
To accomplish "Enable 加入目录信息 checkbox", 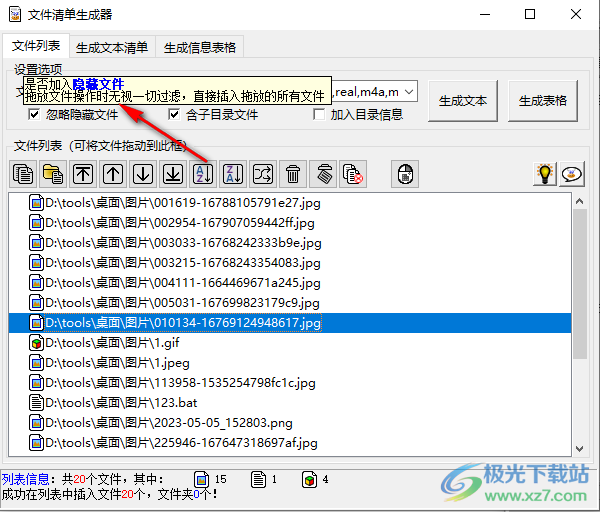I will pyautogui.click(x=319, y=114).
